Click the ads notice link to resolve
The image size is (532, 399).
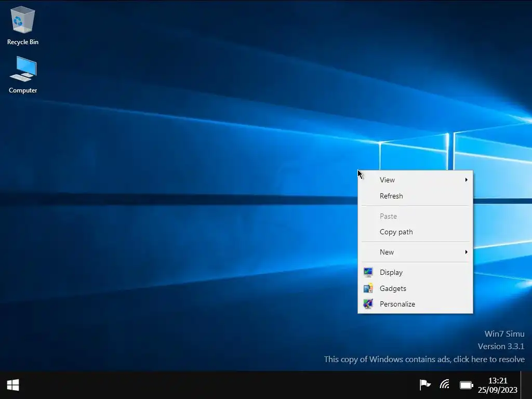[x=424, y=360]
